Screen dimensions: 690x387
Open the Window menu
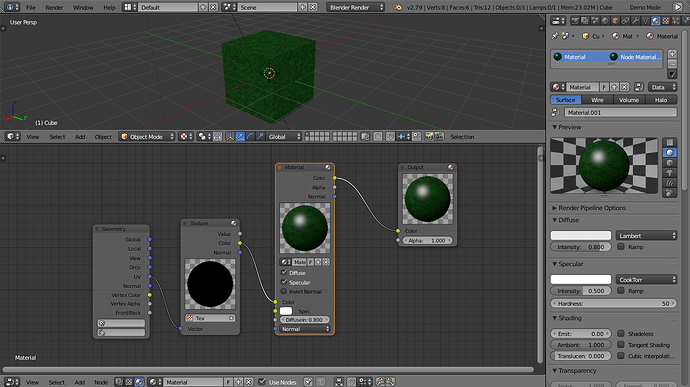(83, 7)
